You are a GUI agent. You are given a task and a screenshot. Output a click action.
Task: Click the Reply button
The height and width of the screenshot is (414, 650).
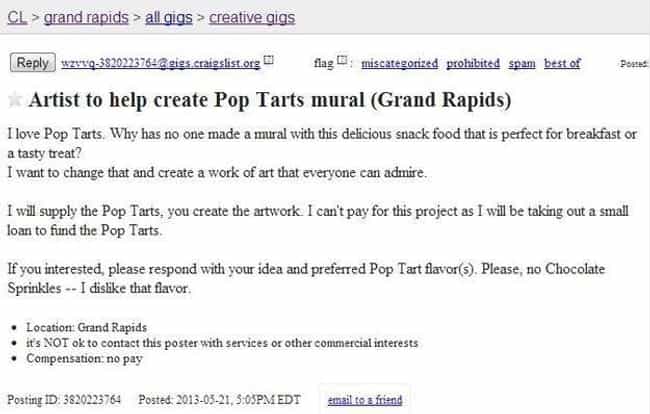pyautogui.click(x=32, y=63)
